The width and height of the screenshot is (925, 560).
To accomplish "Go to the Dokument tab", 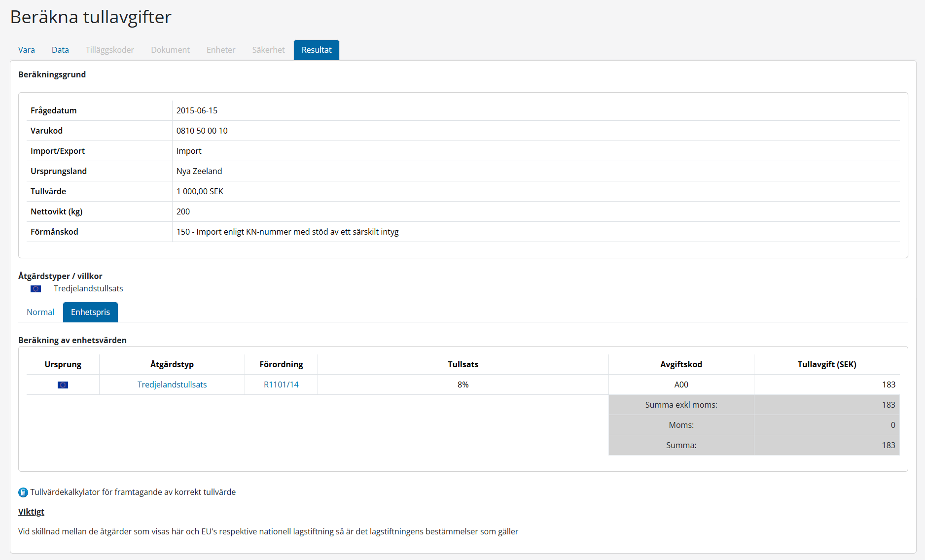I will 170,50.
